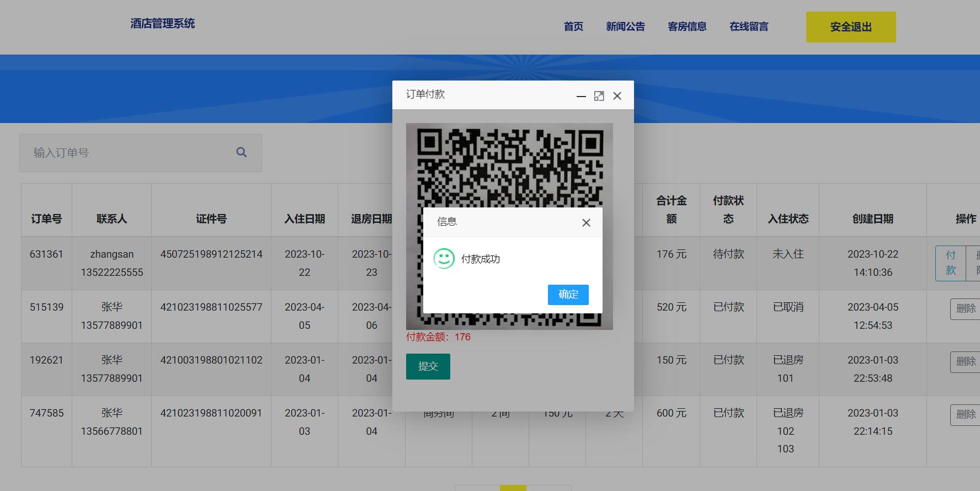Open the 客房信息 menu item
This screenshot has width=980, height=491.
coord(687,26)
